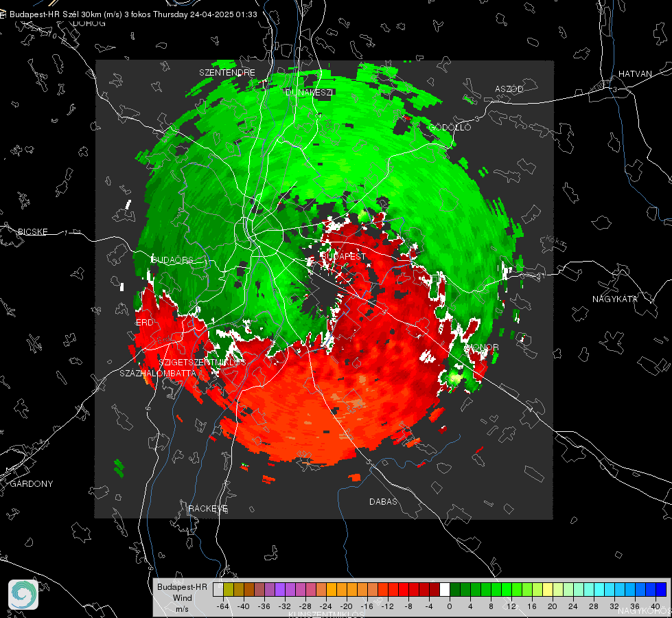This screenshot has height=618, width=672.
Task: Click the GARDONY town label
Action: point(32,484)
